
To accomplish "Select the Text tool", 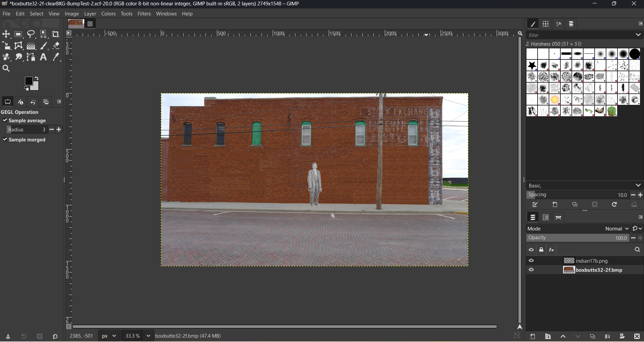I will 43,57.
